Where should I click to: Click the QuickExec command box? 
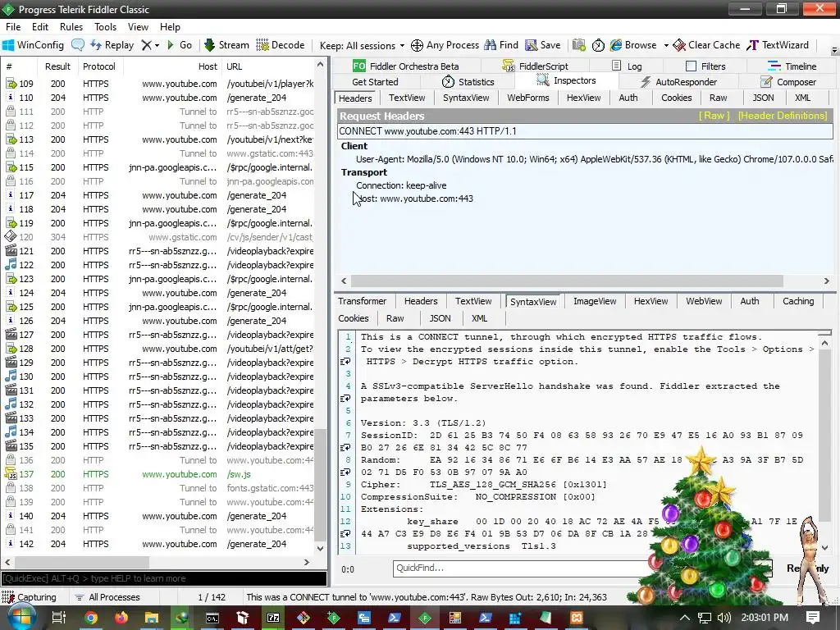[164, 578]
